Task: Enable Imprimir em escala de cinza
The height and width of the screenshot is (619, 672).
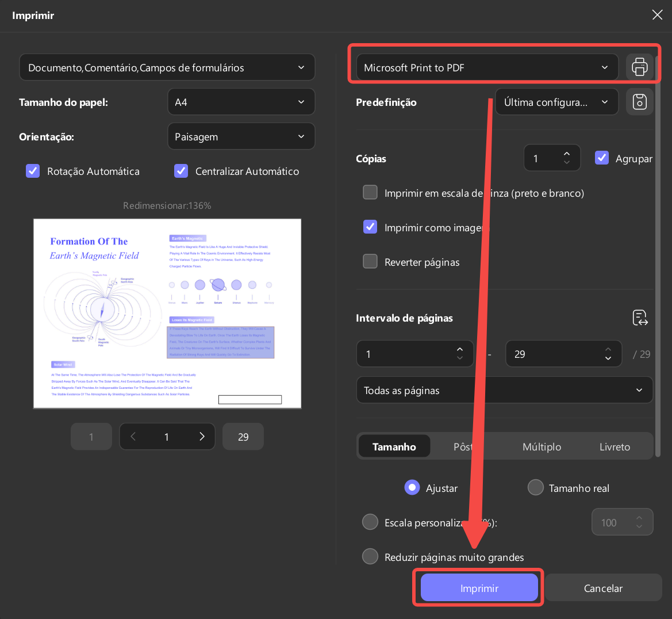Action: (x=370, y=192)
